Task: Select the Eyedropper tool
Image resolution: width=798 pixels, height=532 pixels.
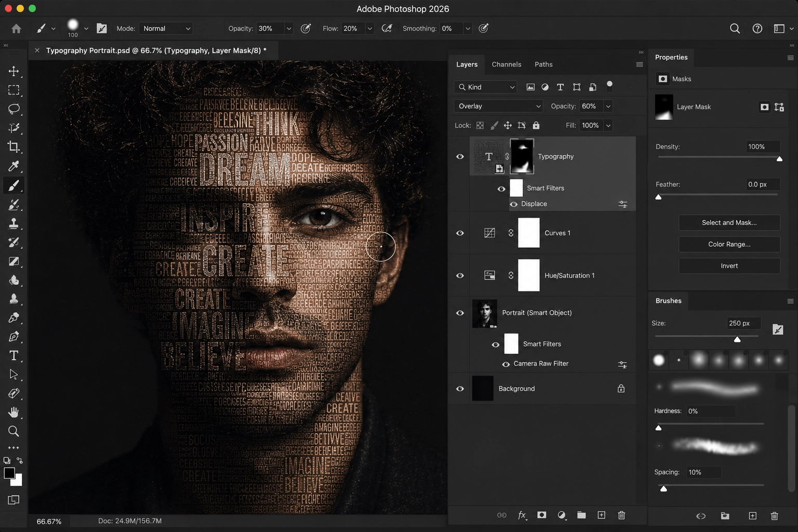Action: click(14, 166)
